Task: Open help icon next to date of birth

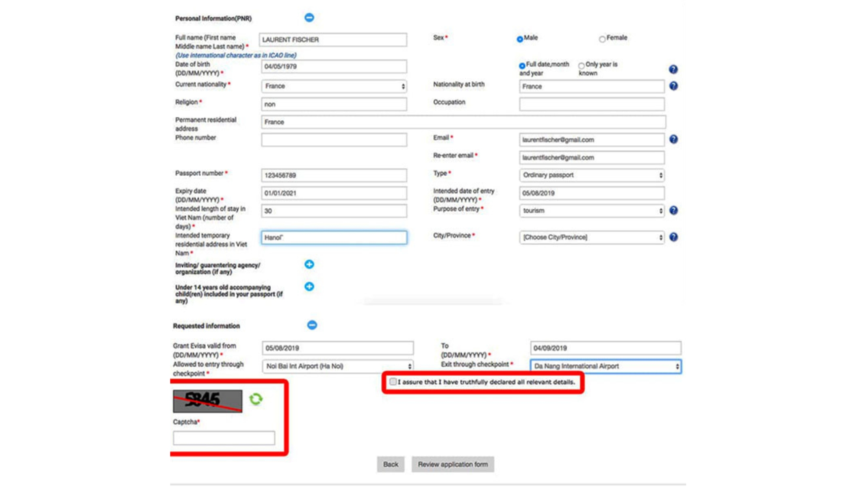Action: [x=674, y=69]
